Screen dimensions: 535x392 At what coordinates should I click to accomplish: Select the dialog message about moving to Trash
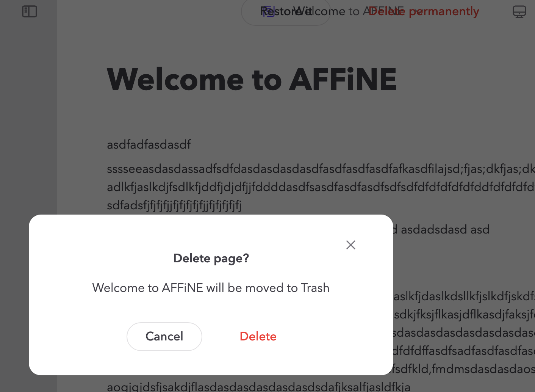pyautogui.click(x=211, y=288)
